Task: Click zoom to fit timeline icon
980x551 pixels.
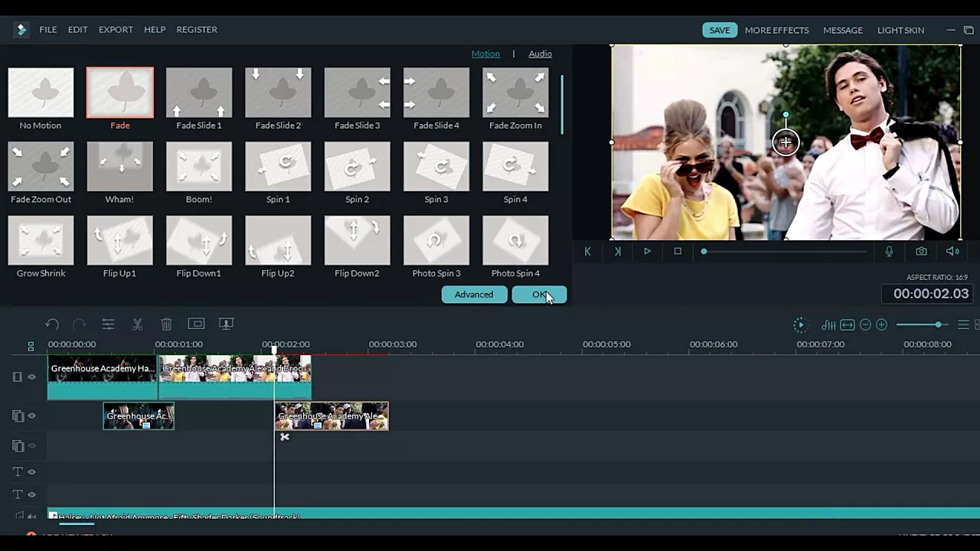Action: [x=848, y=325]
